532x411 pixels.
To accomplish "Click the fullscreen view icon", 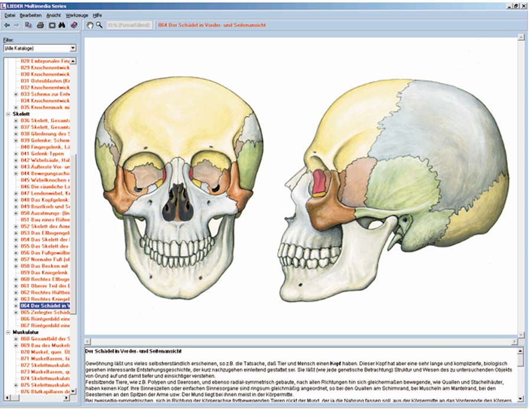I will click(51, 25).
